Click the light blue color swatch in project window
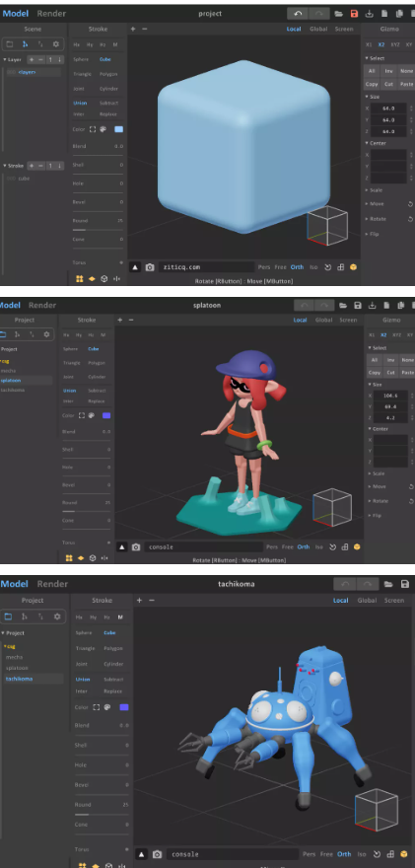The width and height of the screenshot is (415, 868). pyautogui.click(x=119, y=129)
